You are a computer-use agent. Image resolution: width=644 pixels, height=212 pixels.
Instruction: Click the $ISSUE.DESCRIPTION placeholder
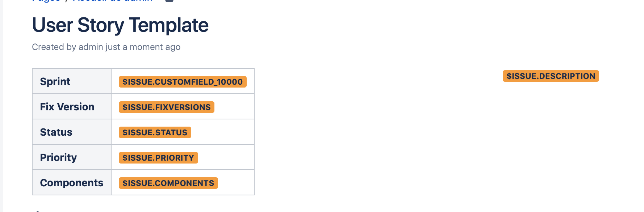pyautogui.click(x=551, y=76)
